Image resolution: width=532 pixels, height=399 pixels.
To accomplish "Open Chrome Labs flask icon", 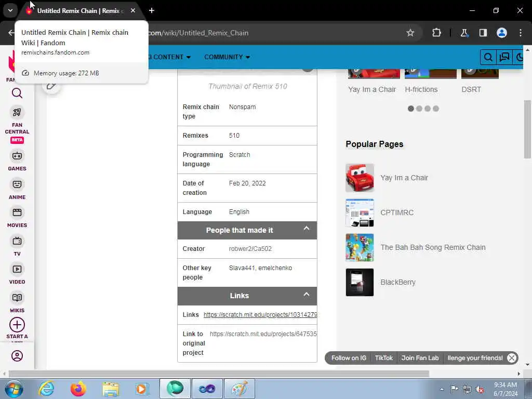I will tap(464, 33).
